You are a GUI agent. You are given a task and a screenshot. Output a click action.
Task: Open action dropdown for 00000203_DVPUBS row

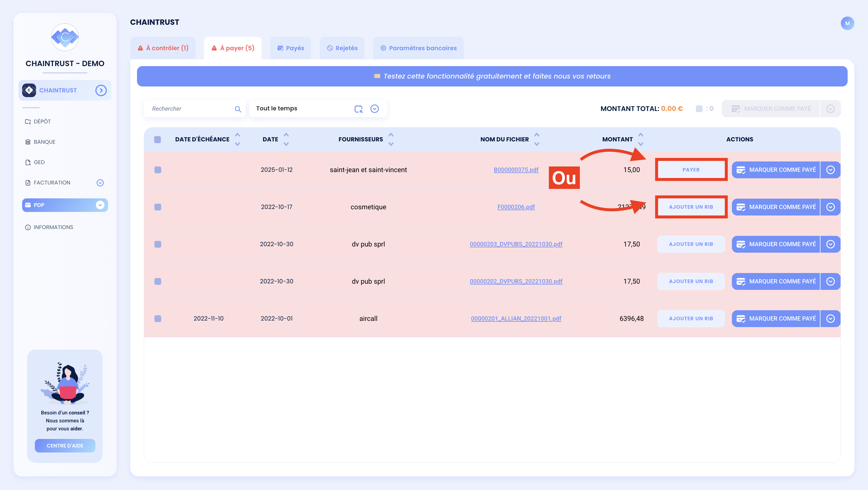coord(831,244)
